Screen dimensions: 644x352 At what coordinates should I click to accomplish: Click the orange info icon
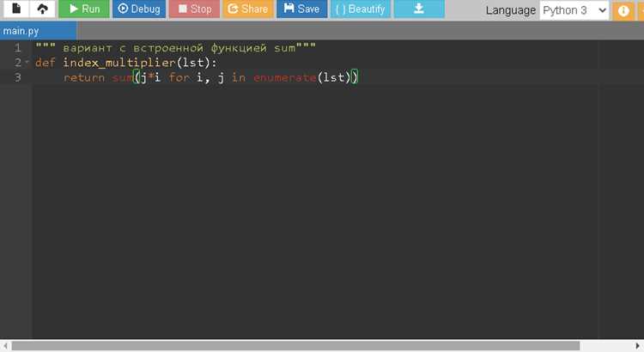point(623,10)
